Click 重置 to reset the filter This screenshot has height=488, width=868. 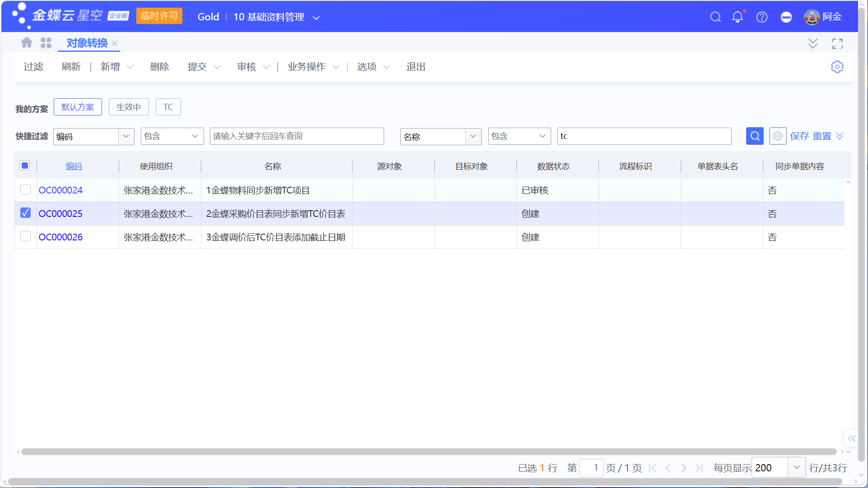pos(822,136)
